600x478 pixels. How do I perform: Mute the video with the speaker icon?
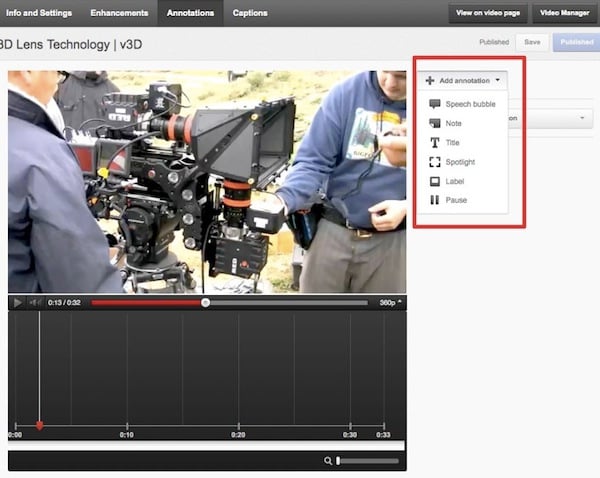click(x=35, y=302)
